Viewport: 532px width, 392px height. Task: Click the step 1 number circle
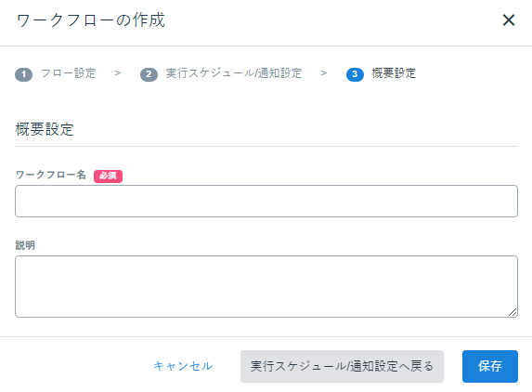(23, 74)
